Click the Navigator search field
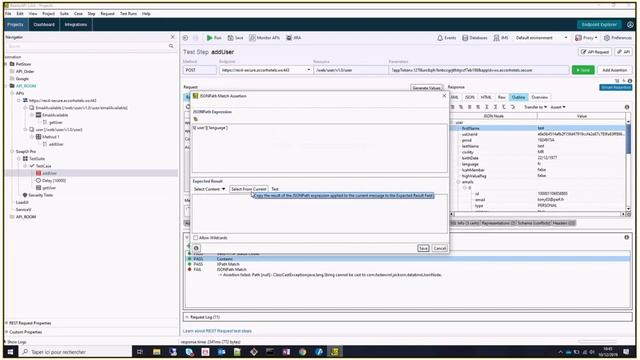 (x=88, y=46)
